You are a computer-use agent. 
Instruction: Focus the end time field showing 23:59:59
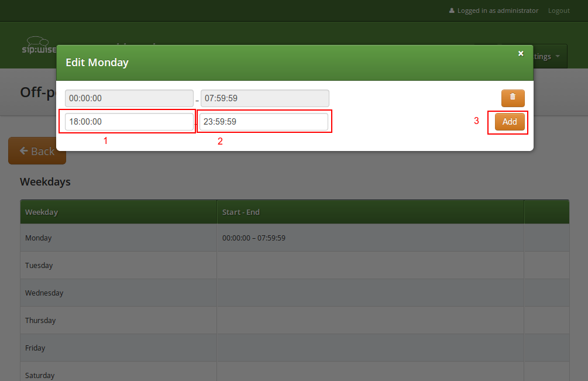point(264,122)
